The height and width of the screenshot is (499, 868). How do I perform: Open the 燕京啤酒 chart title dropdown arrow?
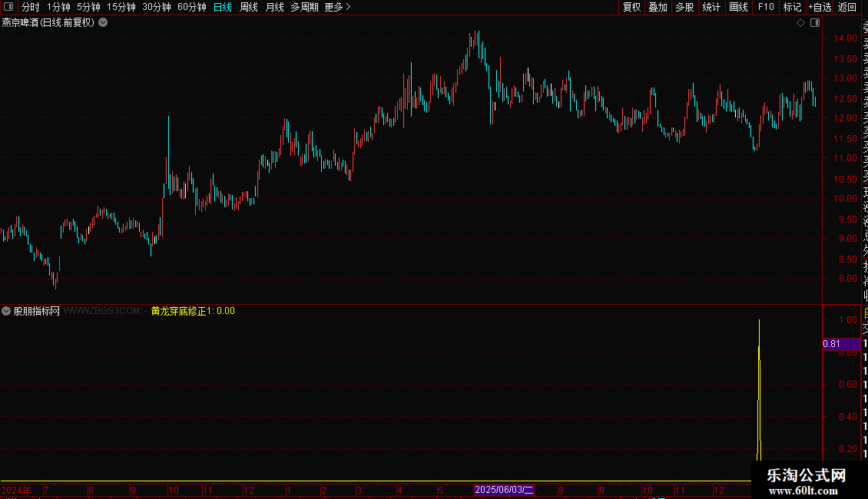point(103,23)
